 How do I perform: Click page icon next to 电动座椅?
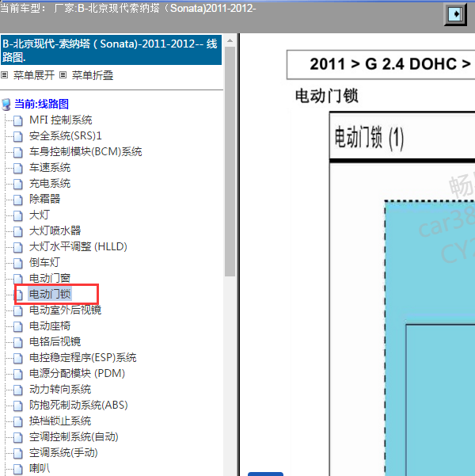[x=18, y=326]
